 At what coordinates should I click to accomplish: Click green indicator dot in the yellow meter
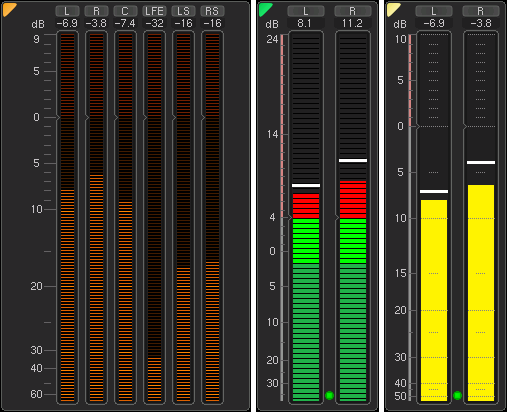click(x=457, y=395)
